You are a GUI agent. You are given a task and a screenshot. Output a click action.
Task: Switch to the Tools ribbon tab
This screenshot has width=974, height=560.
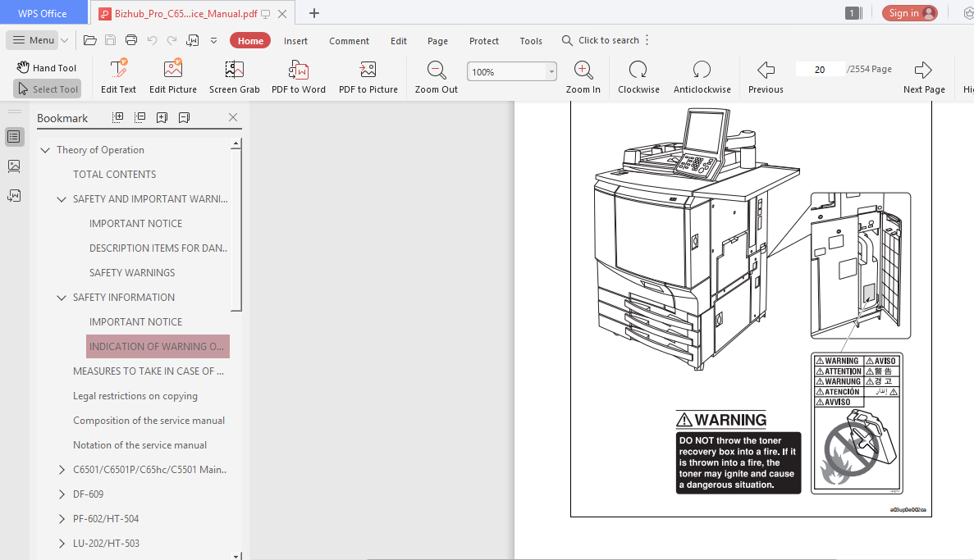click(x=531, y=41)
